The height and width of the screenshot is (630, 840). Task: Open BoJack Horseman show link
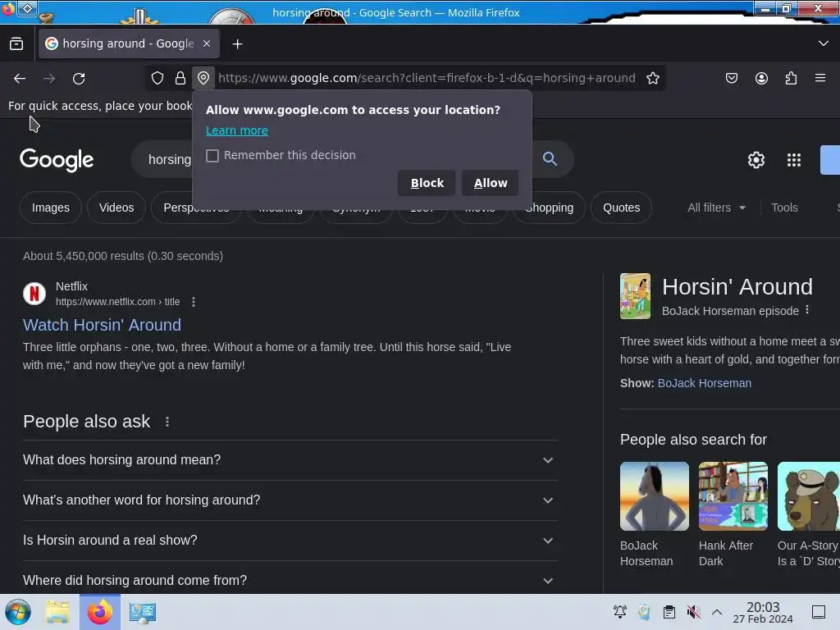(705, 384)
